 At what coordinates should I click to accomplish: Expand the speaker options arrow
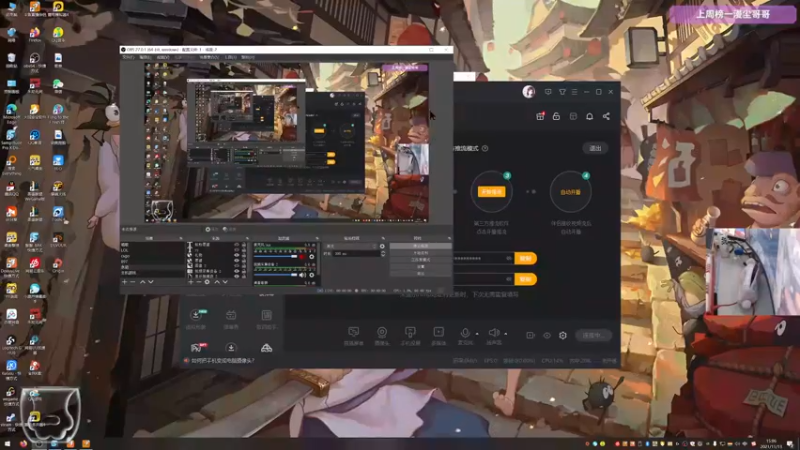tap(506, 334)
